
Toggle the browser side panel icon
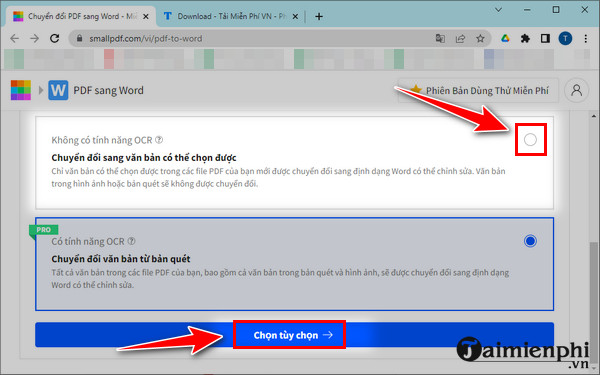point(545,38)
